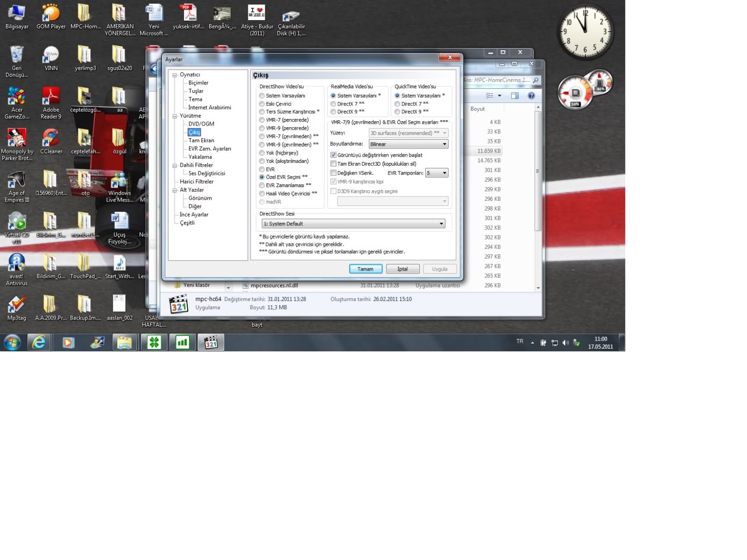
Task: Collapse Dahili Filtreler tree node
Action: (x=175, y=166)
